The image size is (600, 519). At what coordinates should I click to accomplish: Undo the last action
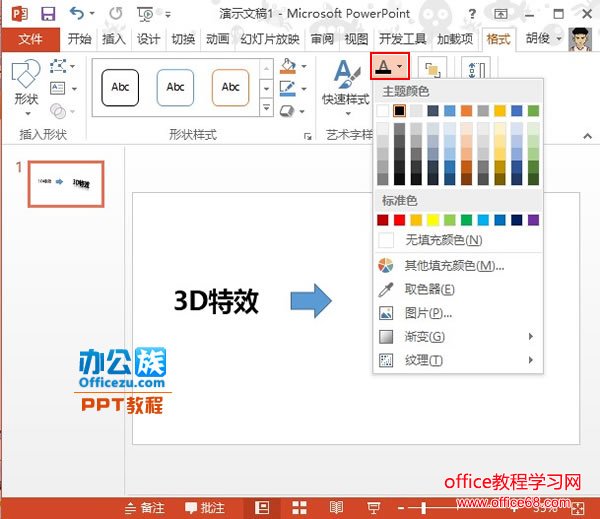(77, 14)
